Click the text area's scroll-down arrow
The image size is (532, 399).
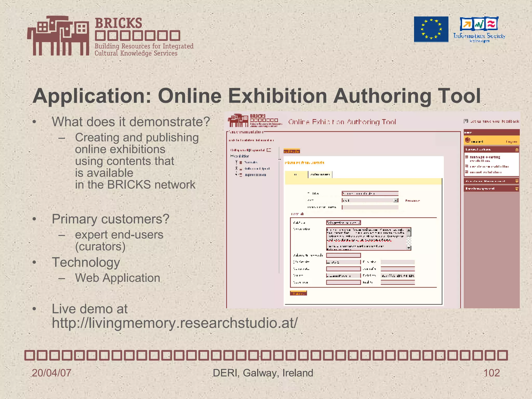(409, 248)
